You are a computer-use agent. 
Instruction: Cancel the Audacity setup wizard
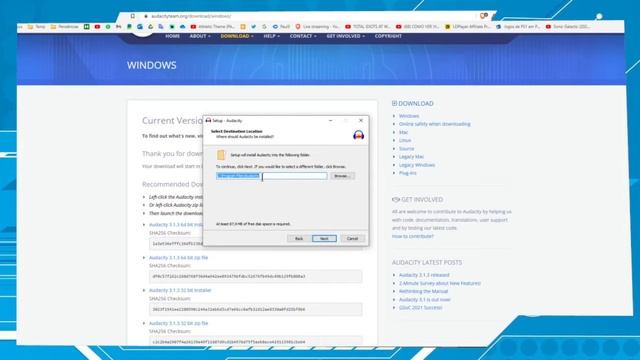pos(352,238)
